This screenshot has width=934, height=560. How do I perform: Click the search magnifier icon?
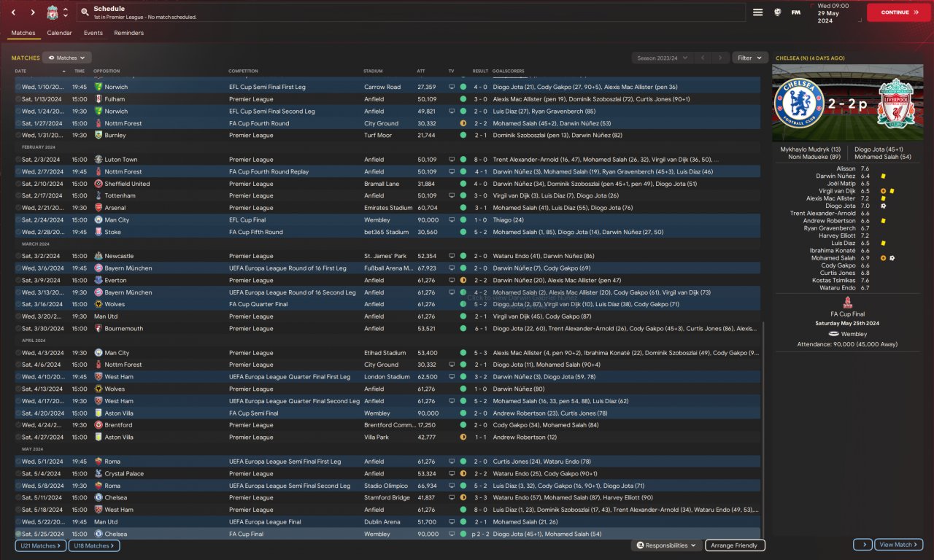[x=85, y=12]
